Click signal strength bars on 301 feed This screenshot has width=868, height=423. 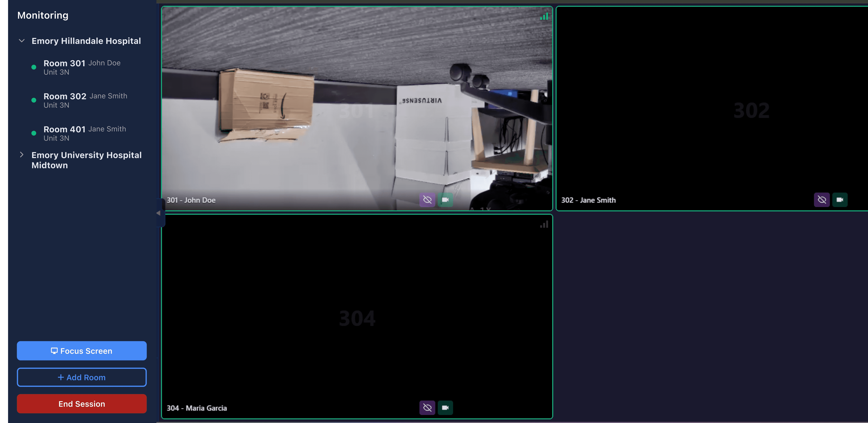click(x=544, y=17)
